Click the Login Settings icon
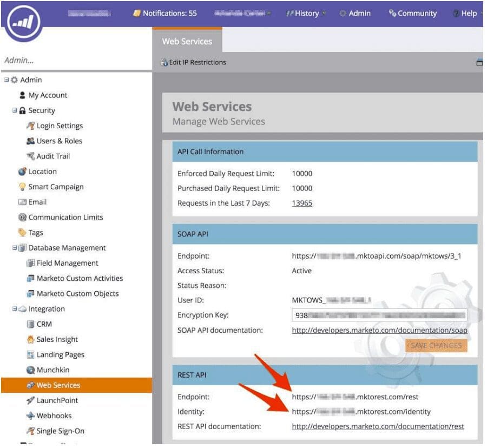The height and width of the screenshot is (448, 487). tap(30, 126)
